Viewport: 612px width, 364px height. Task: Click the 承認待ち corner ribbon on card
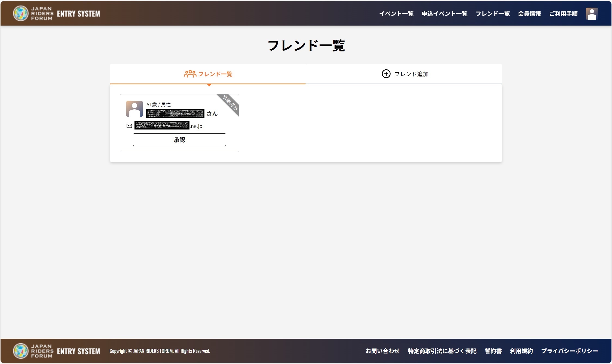[x=231, y=103]
